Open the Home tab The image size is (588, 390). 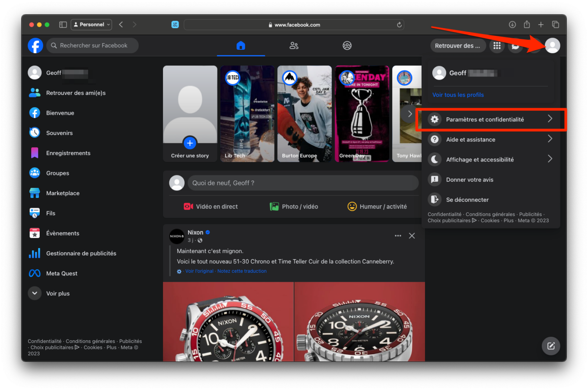241,45
